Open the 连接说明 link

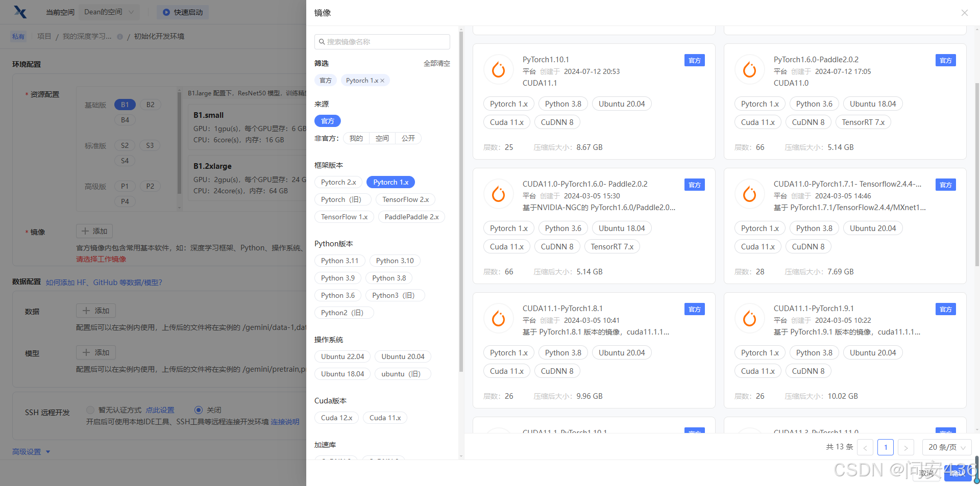tap(285, 422)
